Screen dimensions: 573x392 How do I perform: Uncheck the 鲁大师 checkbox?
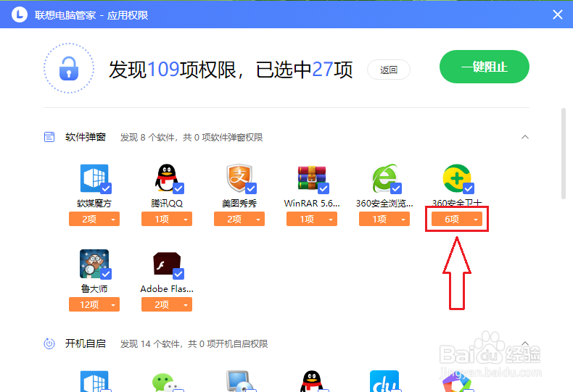click(x=106, y=274)
